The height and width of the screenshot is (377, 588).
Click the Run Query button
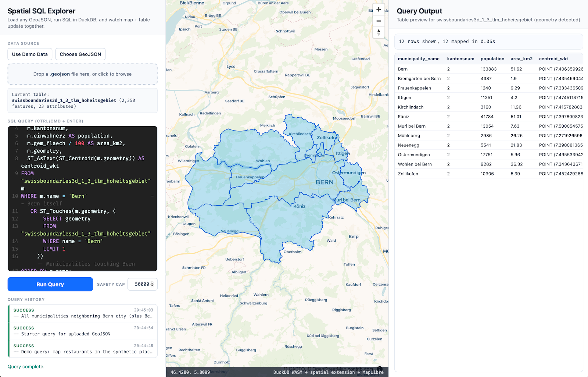(50, 284)
